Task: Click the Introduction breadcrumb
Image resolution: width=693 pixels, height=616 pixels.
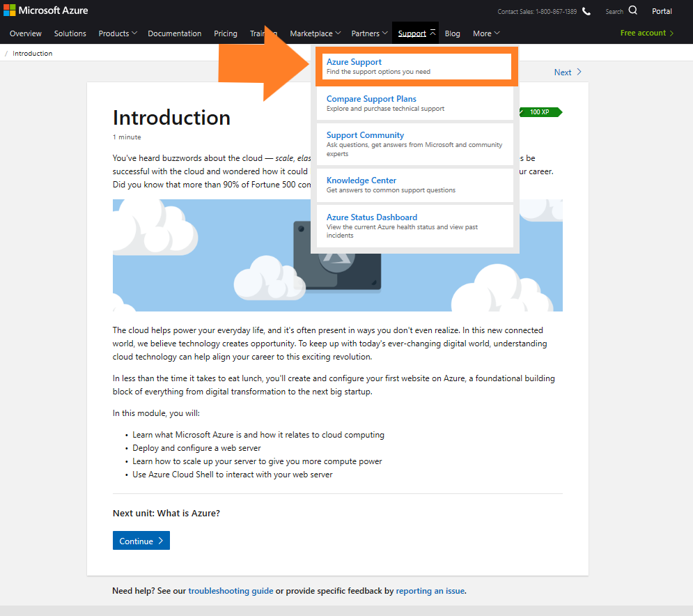Action: [32, 54]
